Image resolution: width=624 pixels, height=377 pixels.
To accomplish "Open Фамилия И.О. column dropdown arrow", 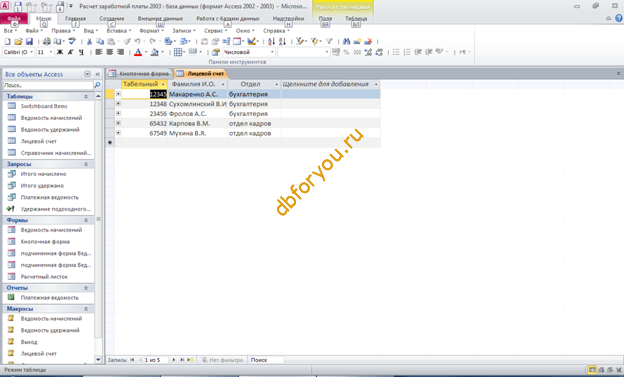I will tap(223, 84).
